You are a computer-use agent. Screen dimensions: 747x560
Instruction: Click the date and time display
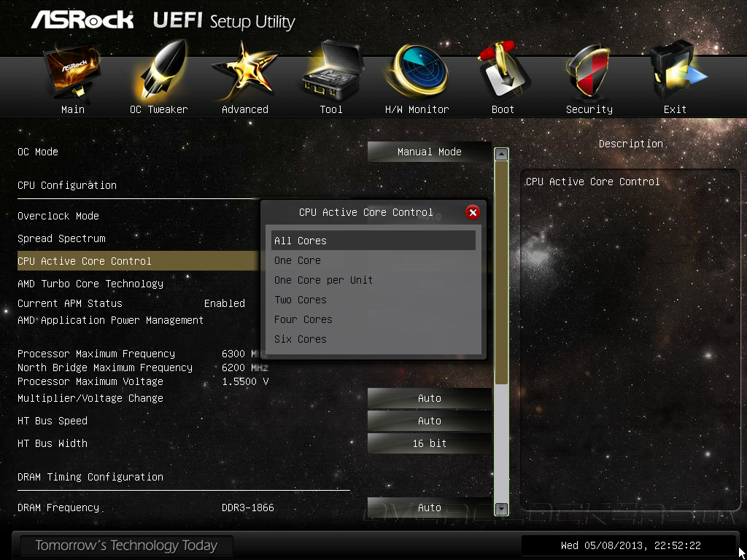coord(631,545)
